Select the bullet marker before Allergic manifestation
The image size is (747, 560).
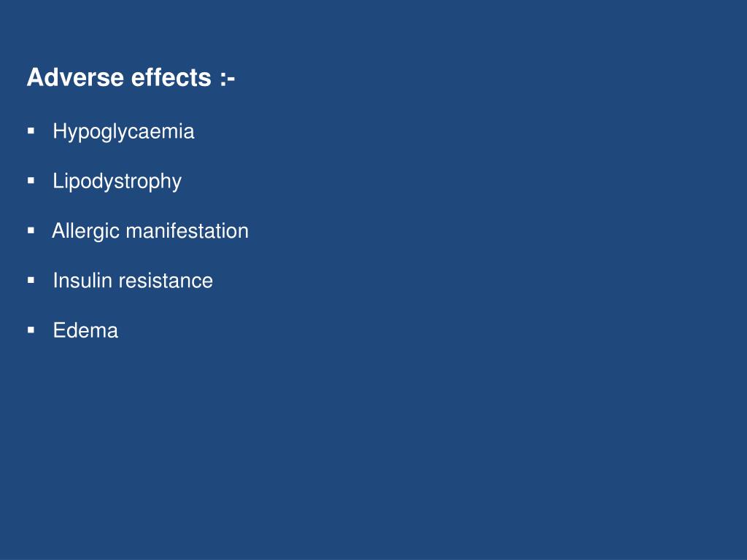[31, 230]
